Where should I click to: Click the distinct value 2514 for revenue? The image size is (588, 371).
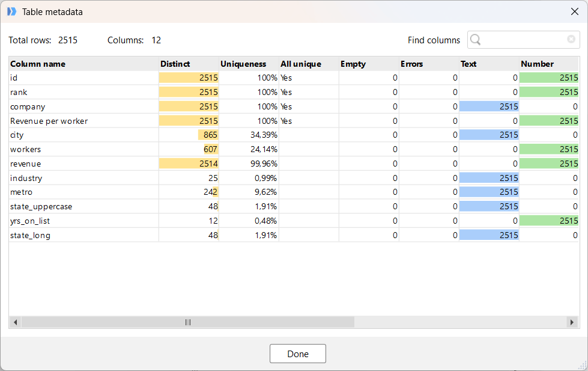click(x=208, y=164)
